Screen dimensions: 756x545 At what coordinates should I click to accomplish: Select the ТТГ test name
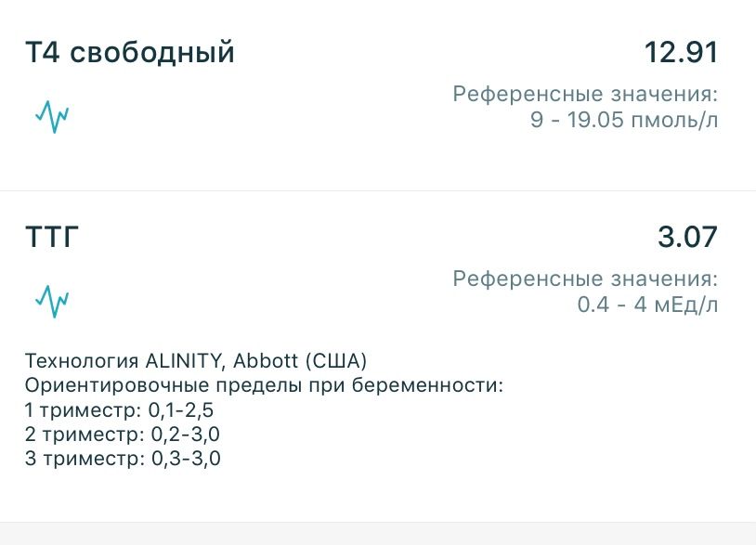52,235
